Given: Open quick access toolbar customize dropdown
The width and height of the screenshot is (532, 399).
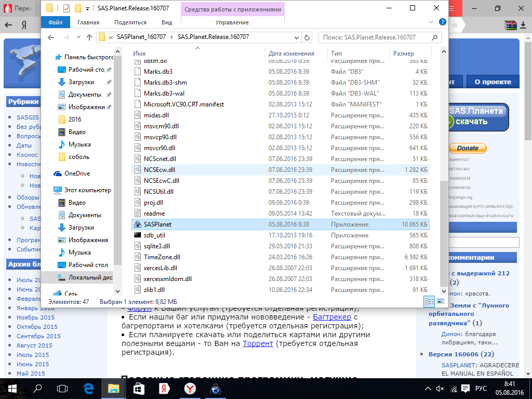Looking at the screenshot, I should point(87,8).
